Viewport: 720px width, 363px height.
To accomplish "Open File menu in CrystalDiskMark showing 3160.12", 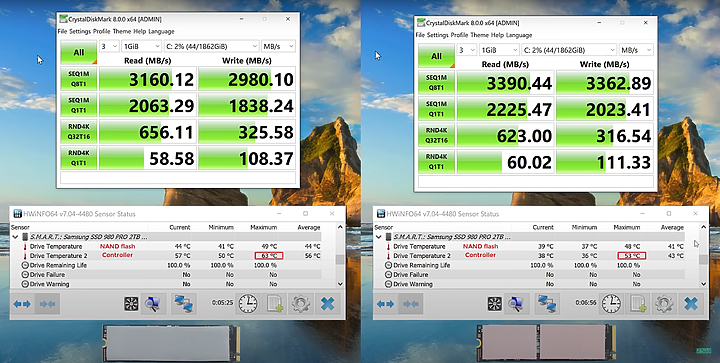I will pos(62,31).
